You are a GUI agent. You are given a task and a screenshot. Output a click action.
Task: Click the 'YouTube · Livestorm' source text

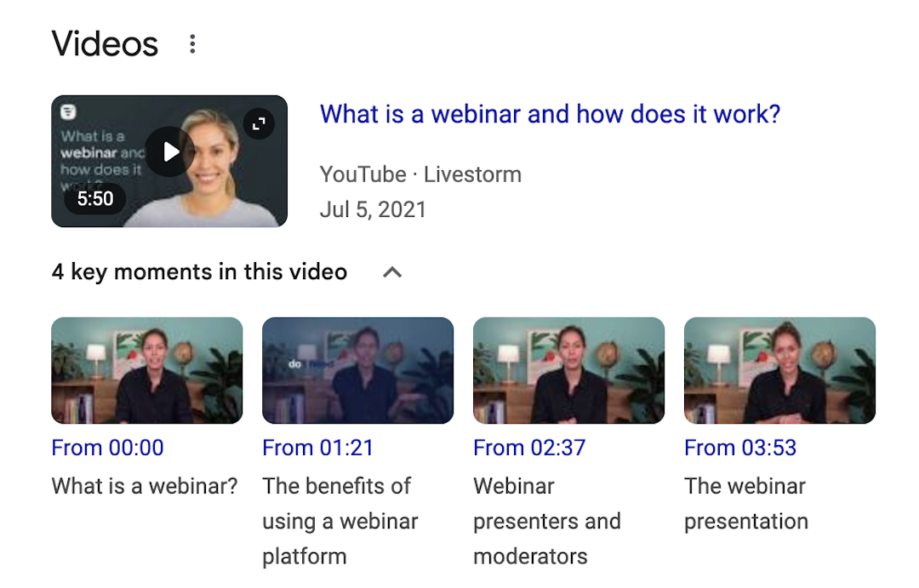[420, 174]
